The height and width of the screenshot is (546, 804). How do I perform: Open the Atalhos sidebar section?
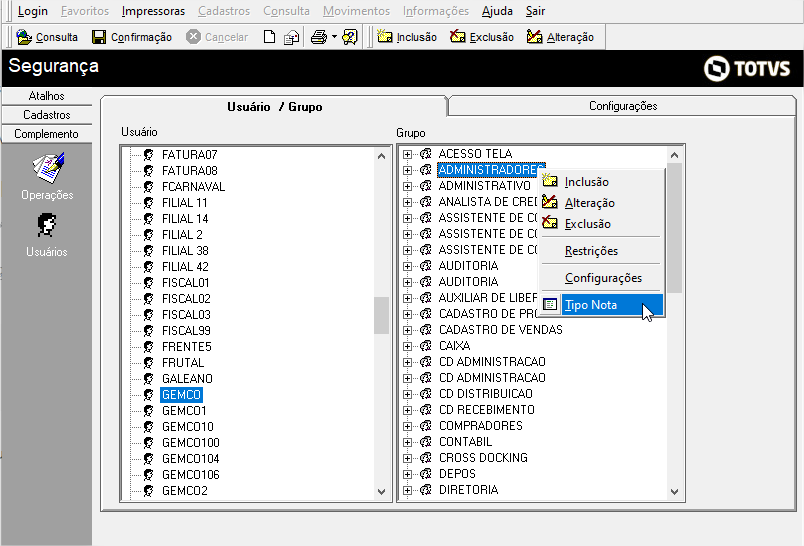coord(47,96)
